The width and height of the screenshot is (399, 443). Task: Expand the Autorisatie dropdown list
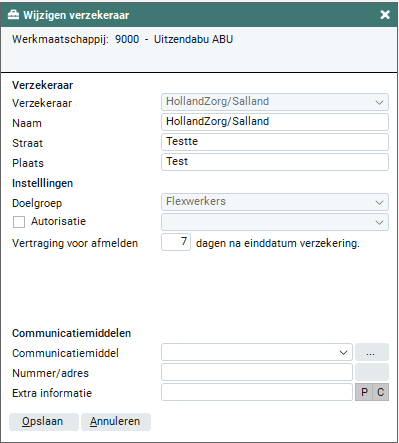[275, 222]
